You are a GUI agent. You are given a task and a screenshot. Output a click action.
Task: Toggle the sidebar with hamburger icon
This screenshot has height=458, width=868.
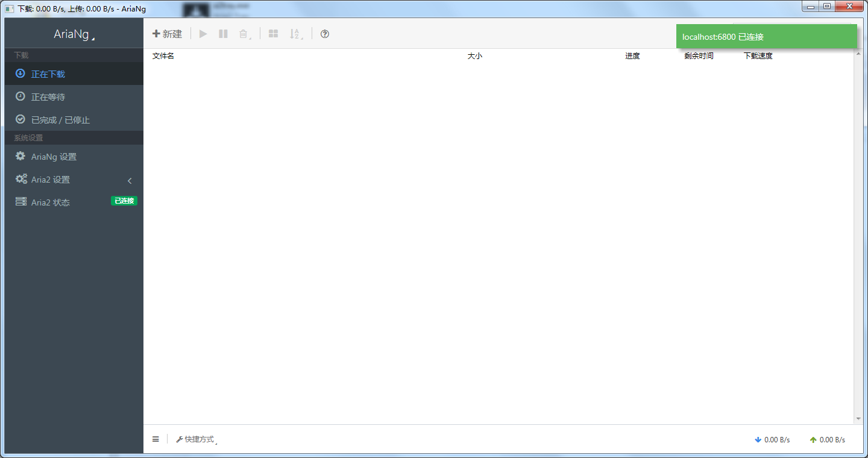(156, 439)
